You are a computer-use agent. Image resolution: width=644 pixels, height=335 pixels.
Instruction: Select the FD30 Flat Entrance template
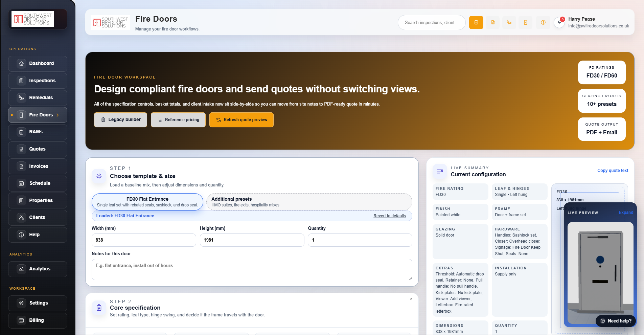147,202
